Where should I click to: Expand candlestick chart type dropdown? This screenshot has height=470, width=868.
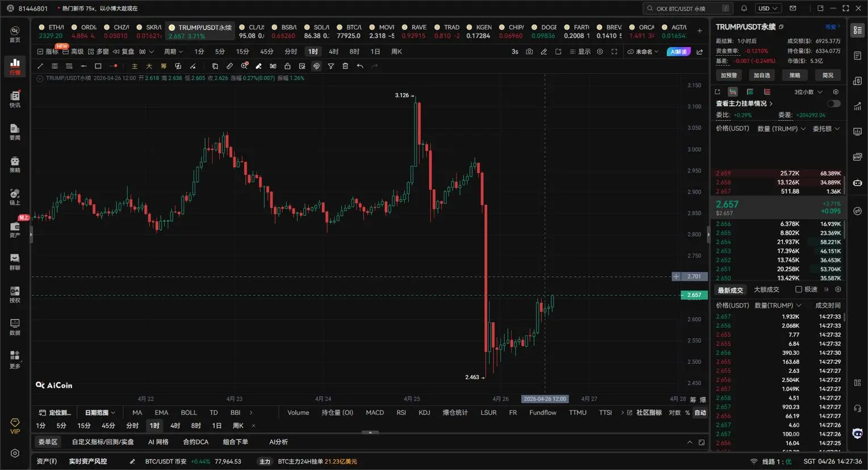(x=146, y=52)
